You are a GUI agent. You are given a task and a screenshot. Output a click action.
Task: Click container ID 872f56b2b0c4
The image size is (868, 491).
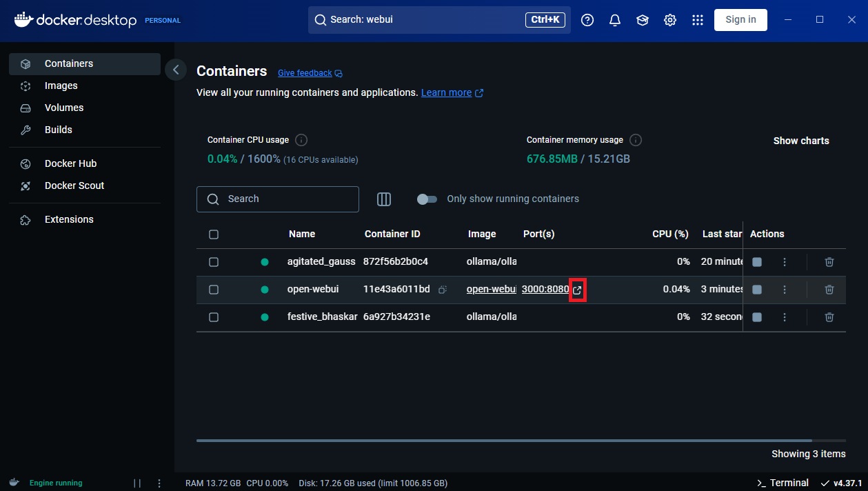396,262
